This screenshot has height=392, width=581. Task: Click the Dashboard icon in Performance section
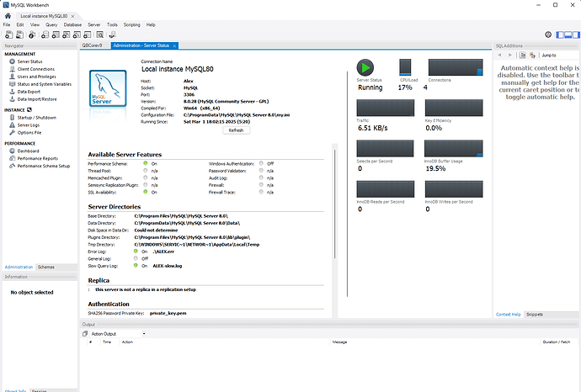(x=10, y=151)
